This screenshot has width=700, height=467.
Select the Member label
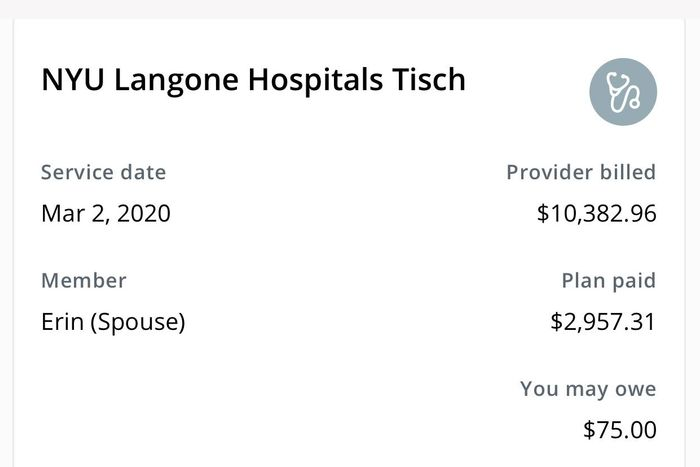click(83, 281)
